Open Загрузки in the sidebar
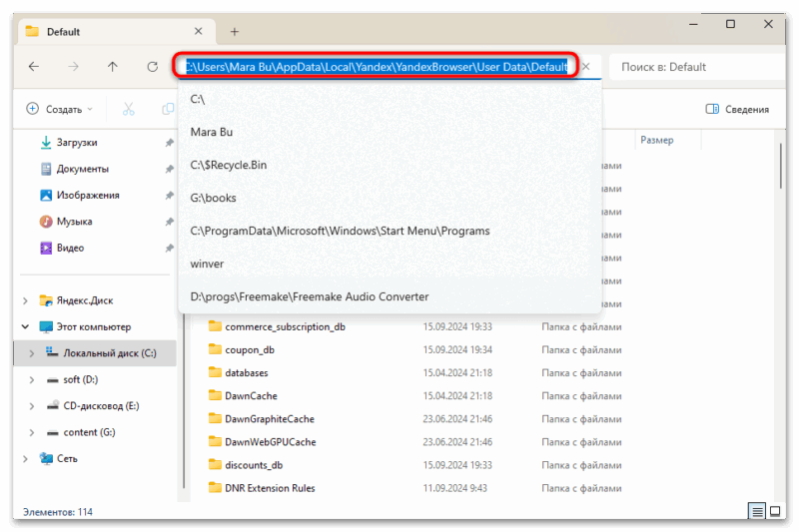This screenshot has width=799, height=532. tap(77, 143)
